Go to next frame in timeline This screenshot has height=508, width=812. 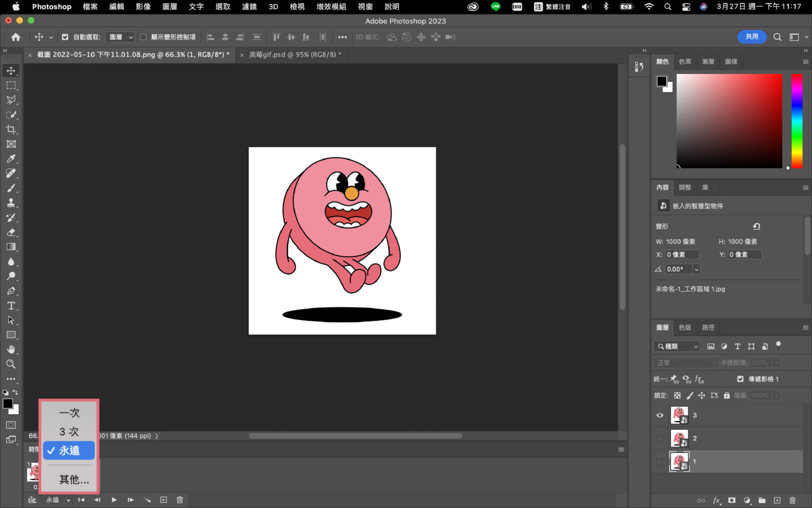click(131, 500)
